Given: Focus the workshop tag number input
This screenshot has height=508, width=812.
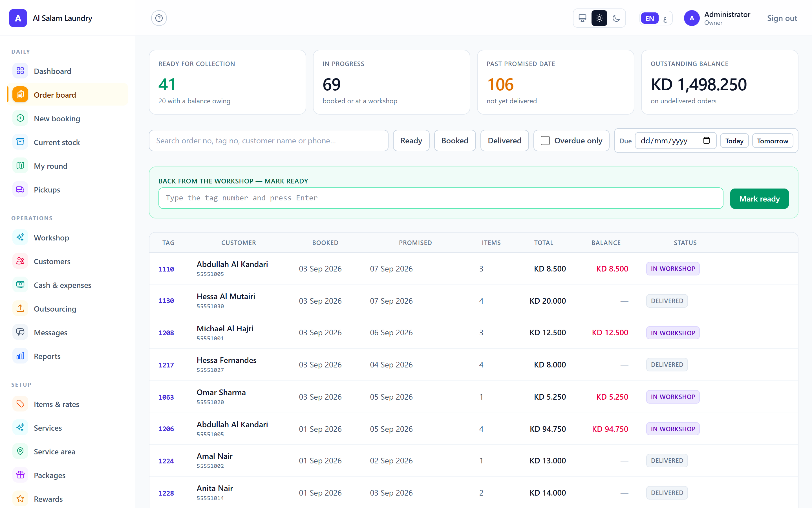Looking at the screenshot, I should click(x=441, y=198).
